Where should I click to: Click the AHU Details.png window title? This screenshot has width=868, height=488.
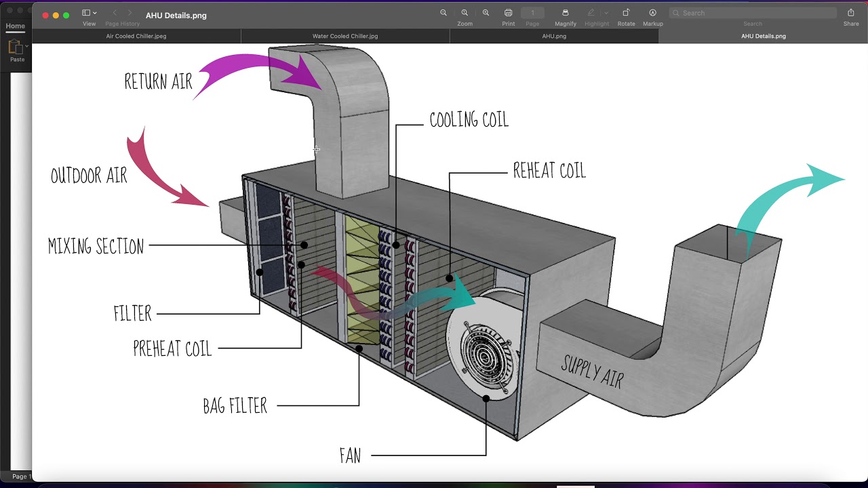pyautogui.click(x=176, y=16)
